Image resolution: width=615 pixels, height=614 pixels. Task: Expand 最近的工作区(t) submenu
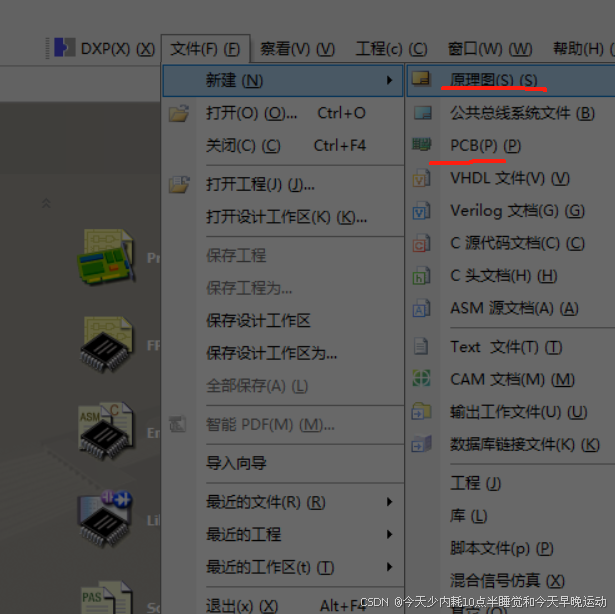click(283, 567)
